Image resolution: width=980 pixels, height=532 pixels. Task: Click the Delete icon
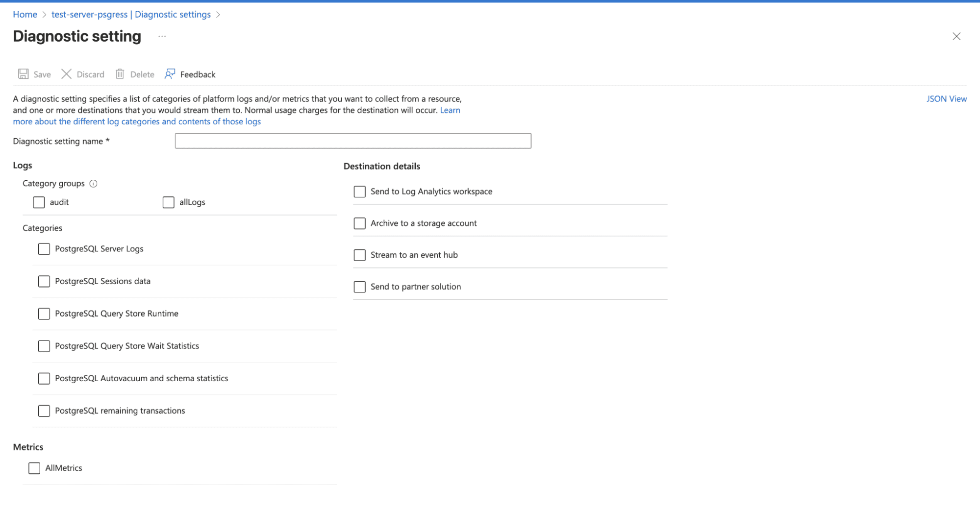121,74
